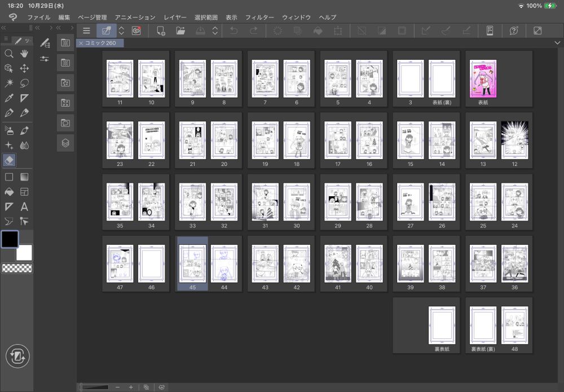Open the 編集 menu

64,17
